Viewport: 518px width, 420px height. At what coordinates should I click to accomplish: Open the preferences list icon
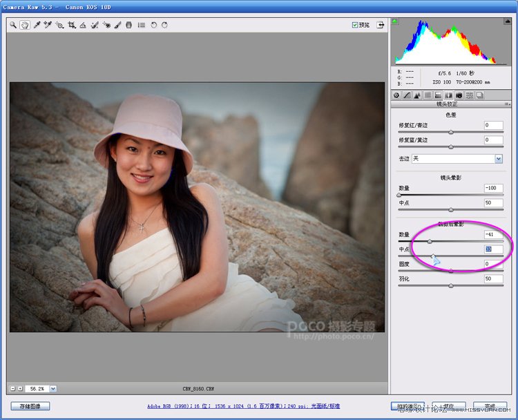[142, 25]
